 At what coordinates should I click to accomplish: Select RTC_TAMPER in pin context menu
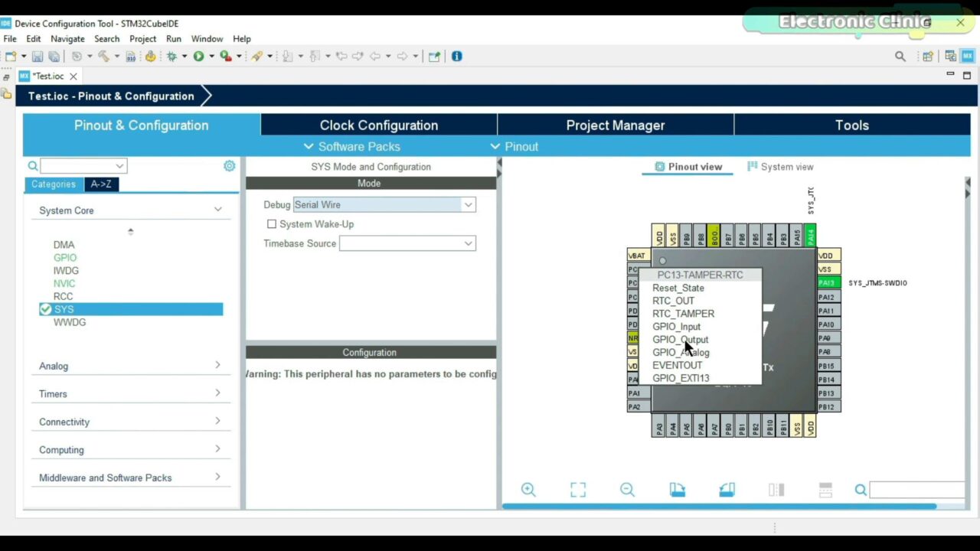point(683,314)
